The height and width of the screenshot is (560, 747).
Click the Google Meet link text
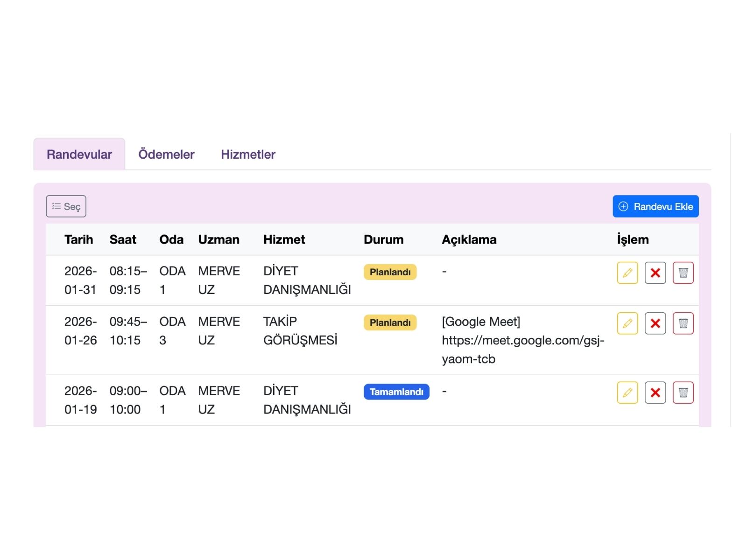[x=522, y=340]
